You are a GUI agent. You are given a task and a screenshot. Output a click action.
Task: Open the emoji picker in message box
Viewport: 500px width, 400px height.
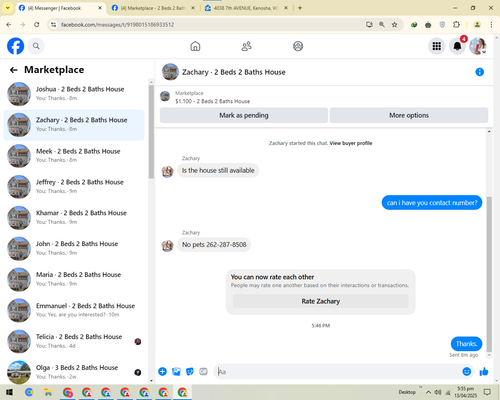click(467, 371)
